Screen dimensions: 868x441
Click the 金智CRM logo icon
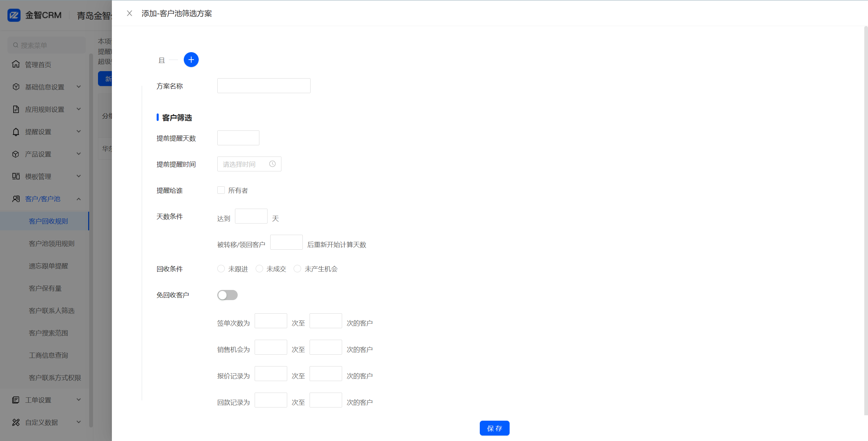[x=14, y=15]
